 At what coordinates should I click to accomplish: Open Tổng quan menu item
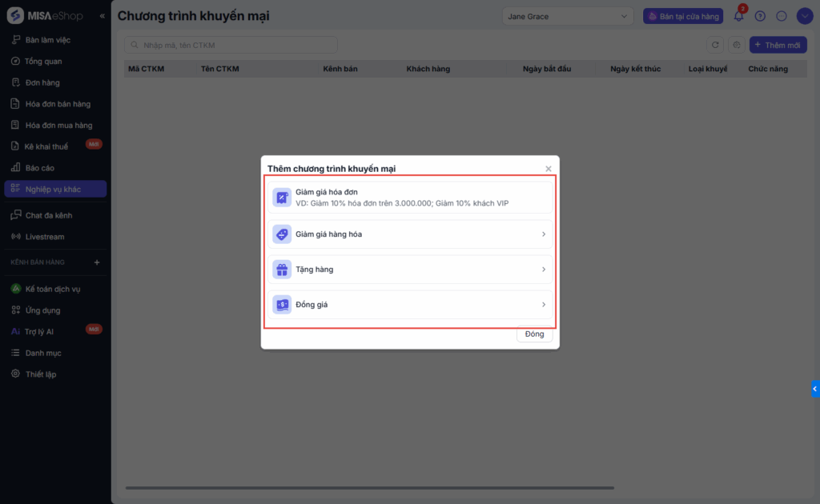(x=55, y=61)
